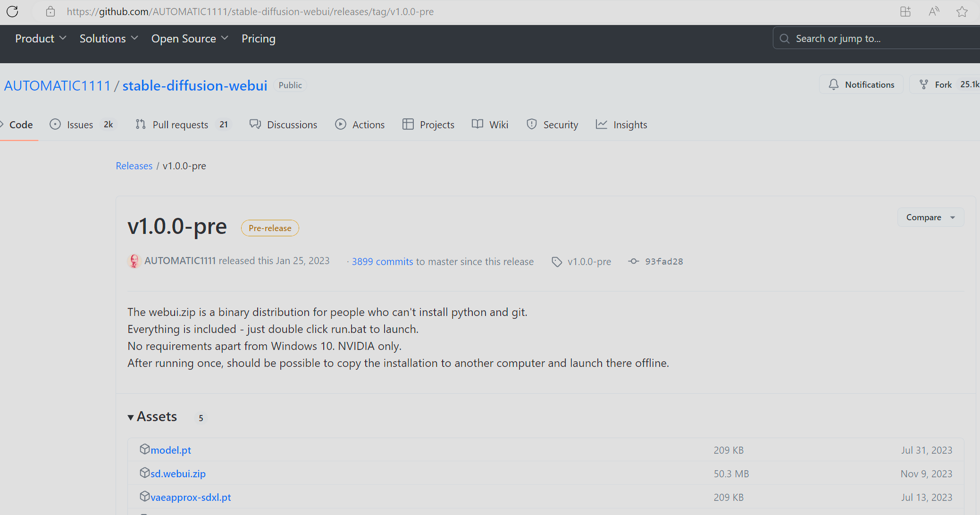The height and width of the screenshot is (515, 980).
Task: Click the Pull requests icon
Action: pyautogui.click(x=140, y=124)
